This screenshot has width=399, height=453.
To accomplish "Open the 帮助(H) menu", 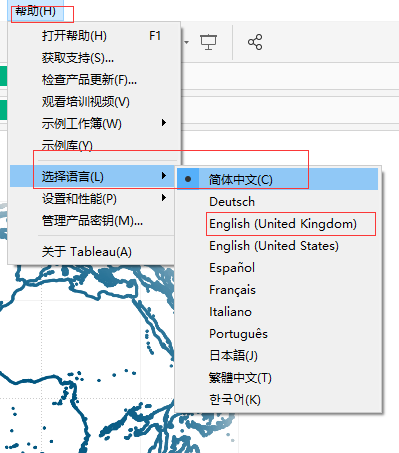I will click(x=35, y=11).
